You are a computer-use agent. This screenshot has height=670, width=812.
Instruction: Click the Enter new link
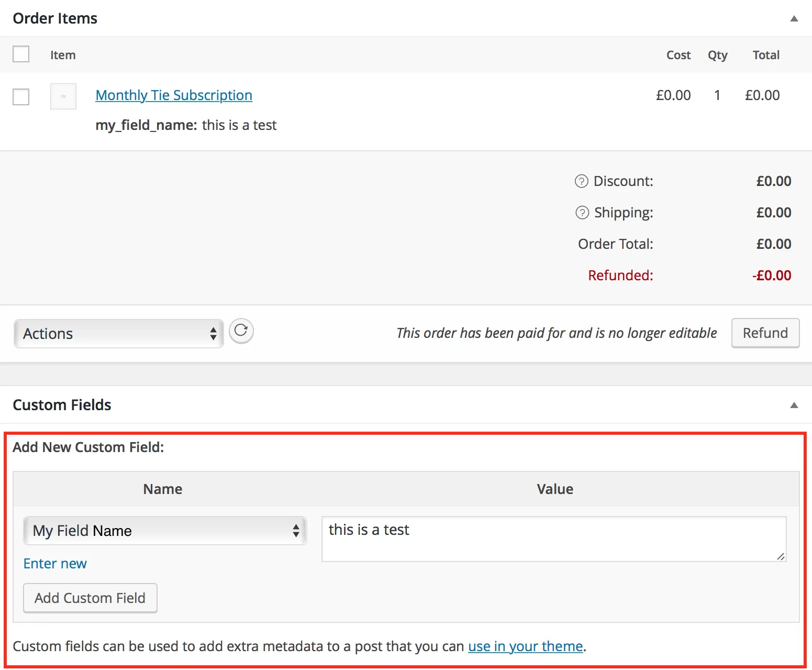pos(55,564)
